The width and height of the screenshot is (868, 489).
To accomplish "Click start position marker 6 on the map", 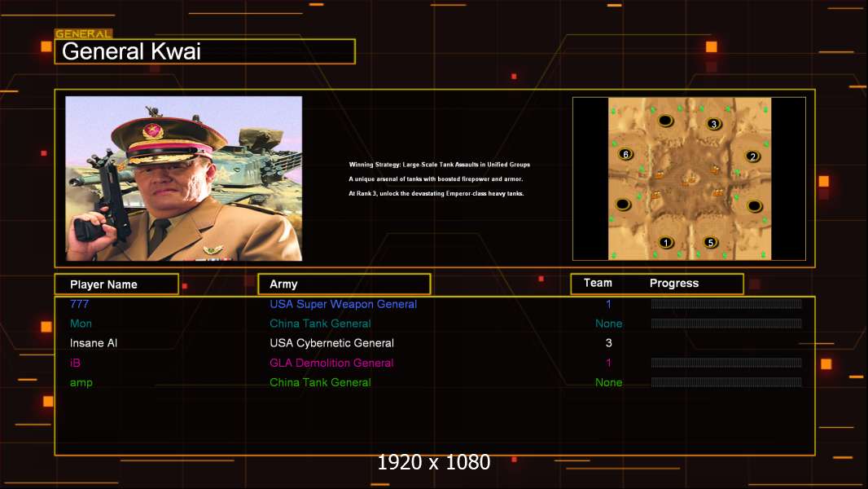I will [x=625, y=154].
